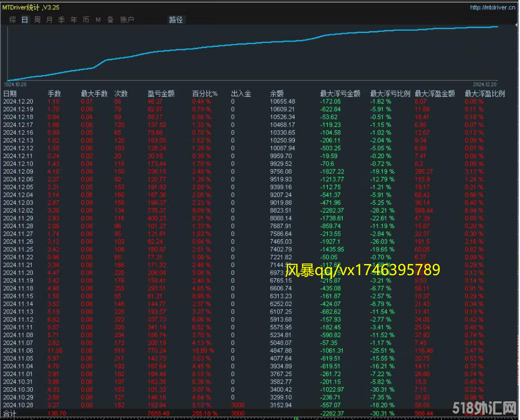Click balance value 10655.48

coord(283,101)
